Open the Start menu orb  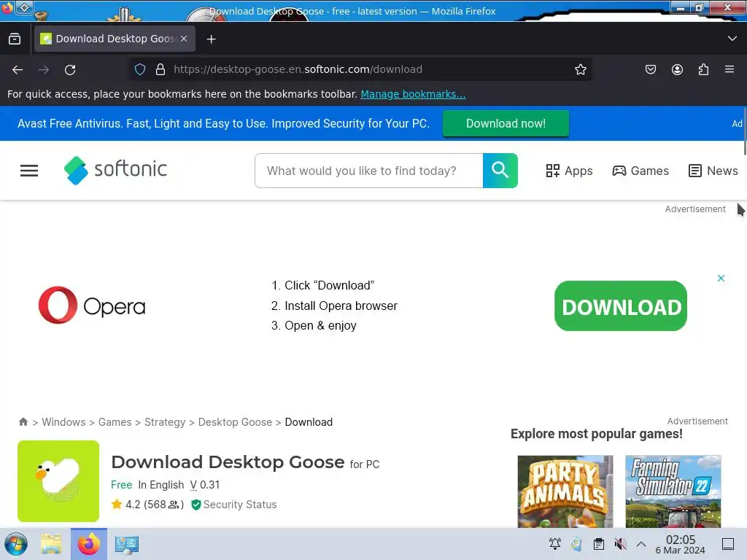[x=16, y=544]
